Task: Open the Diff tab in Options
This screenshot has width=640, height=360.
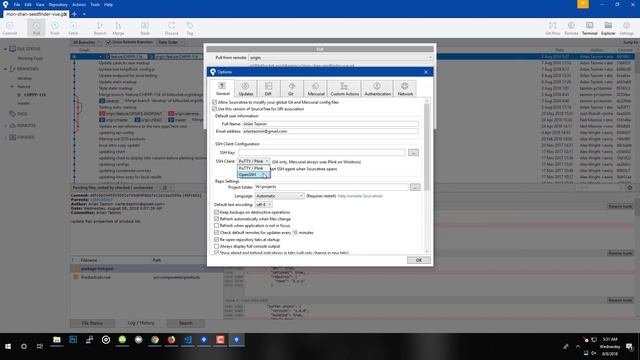Action: point(268,89)
